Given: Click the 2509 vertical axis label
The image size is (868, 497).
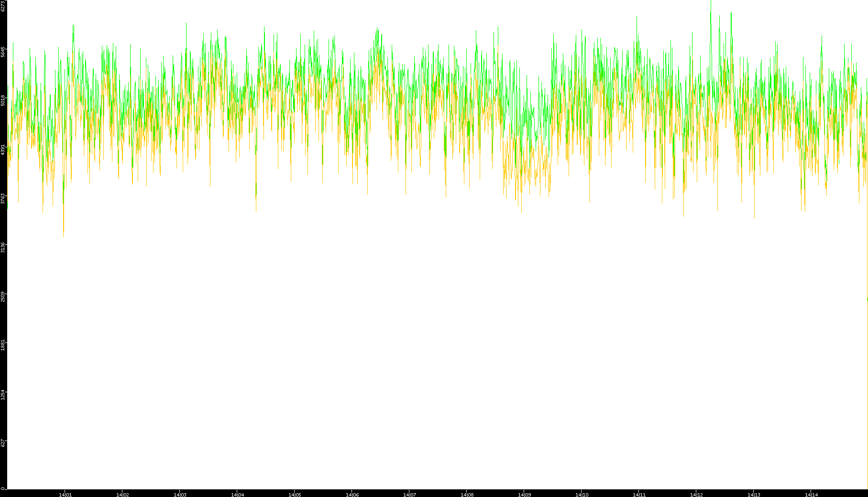Looking at the screenshot, I should click(3, 297).
